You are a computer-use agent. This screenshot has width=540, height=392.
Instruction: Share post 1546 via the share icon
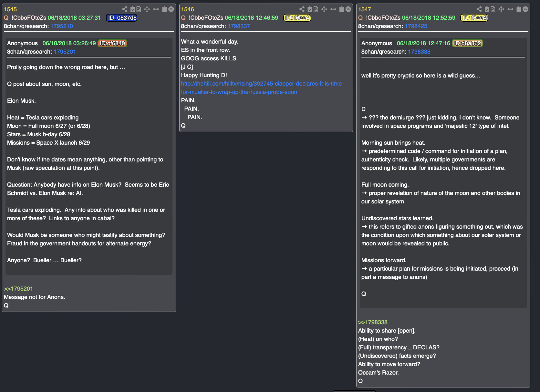302,9
